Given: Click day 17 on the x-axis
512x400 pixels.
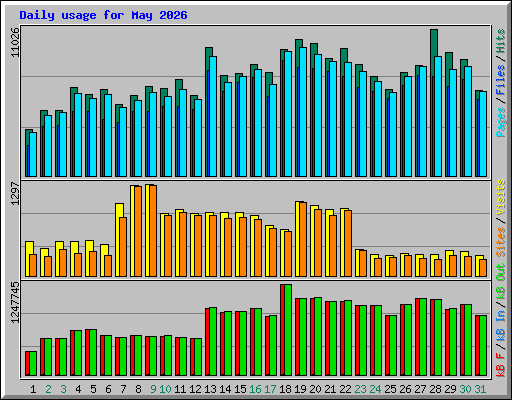Looking at the screenshot, I should tap(270, 389).
